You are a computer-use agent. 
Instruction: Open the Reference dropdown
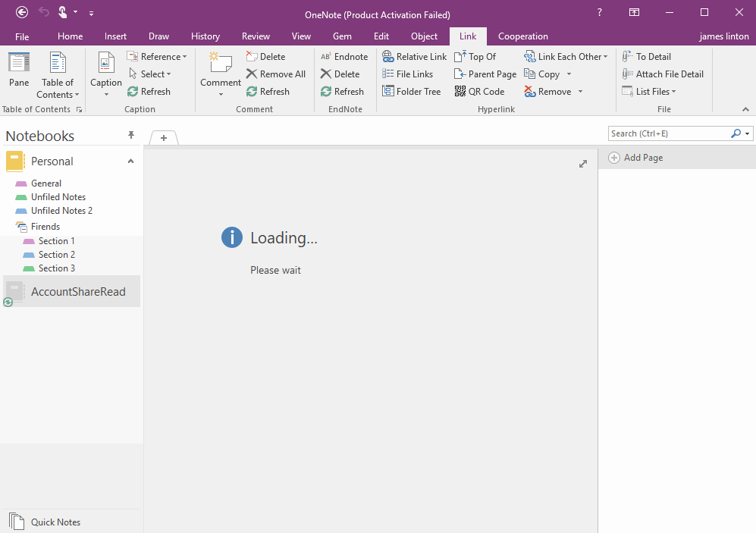(158, 55)
